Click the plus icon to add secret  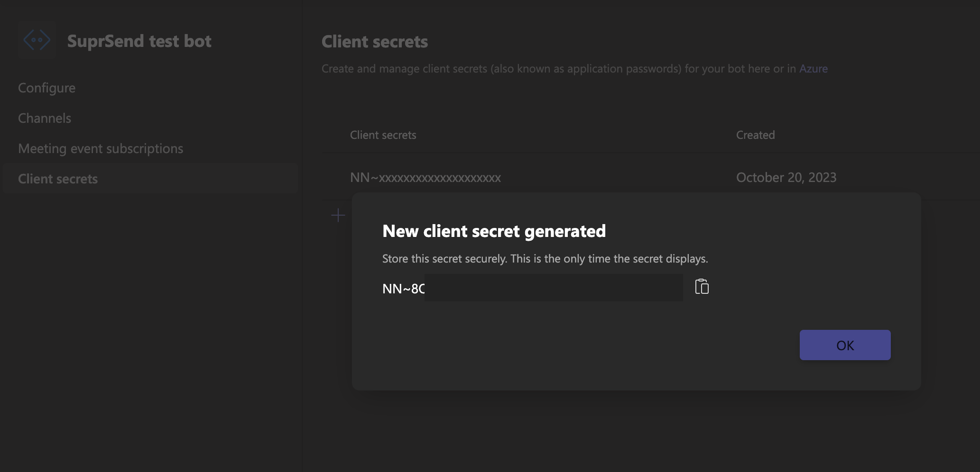point(338,216)
